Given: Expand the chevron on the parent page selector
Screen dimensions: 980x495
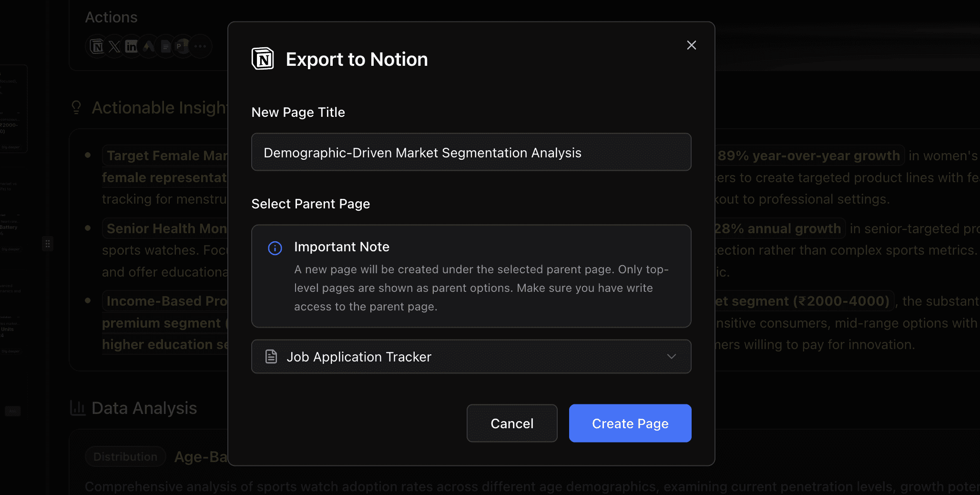Looking at the screenshot, I should point(672,356).
